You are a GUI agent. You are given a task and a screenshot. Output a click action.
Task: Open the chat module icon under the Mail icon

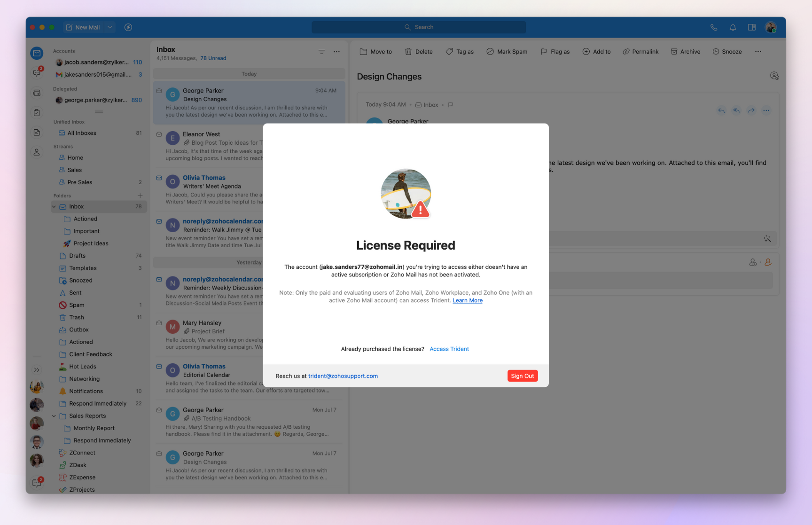coord(37,73)
